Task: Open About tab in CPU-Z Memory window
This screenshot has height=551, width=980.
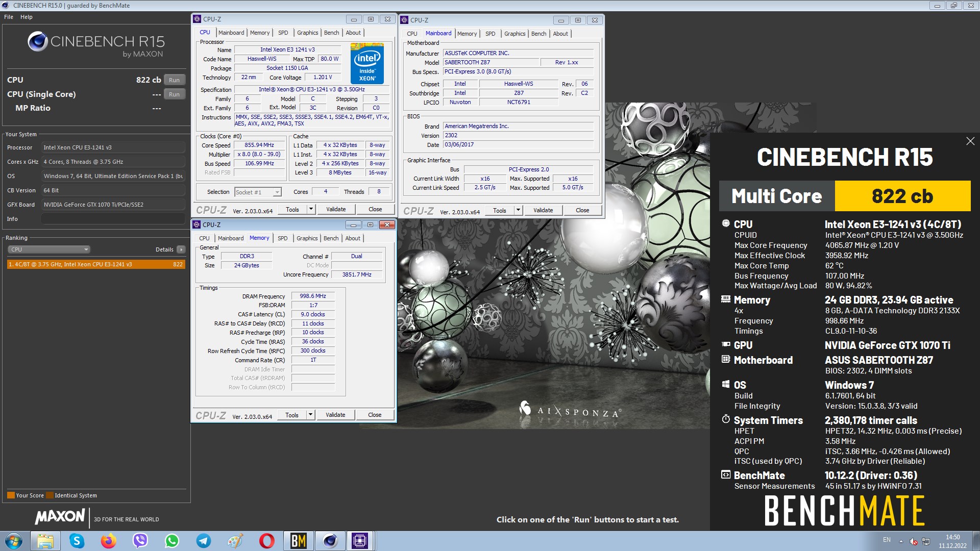Action: coord(353,238)
